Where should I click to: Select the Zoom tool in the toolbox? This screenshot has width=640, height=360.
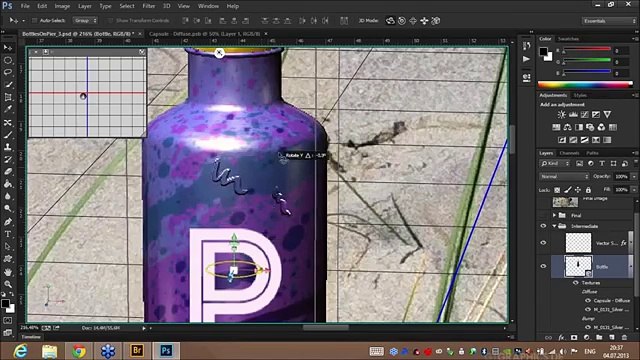(8, 284)
